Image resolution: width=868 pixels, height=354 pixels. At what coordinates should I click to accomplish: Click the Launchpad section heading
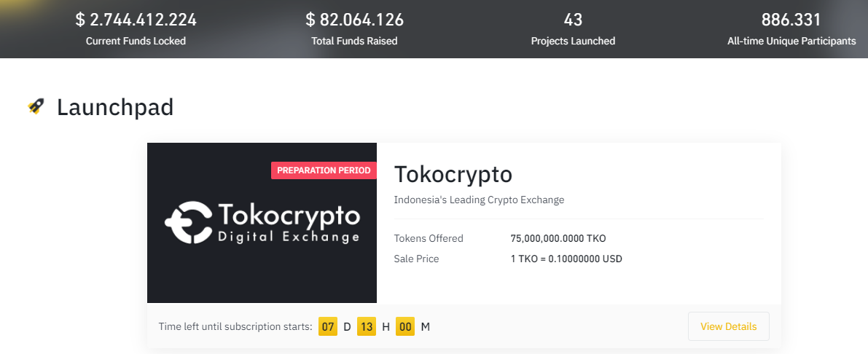115,107
